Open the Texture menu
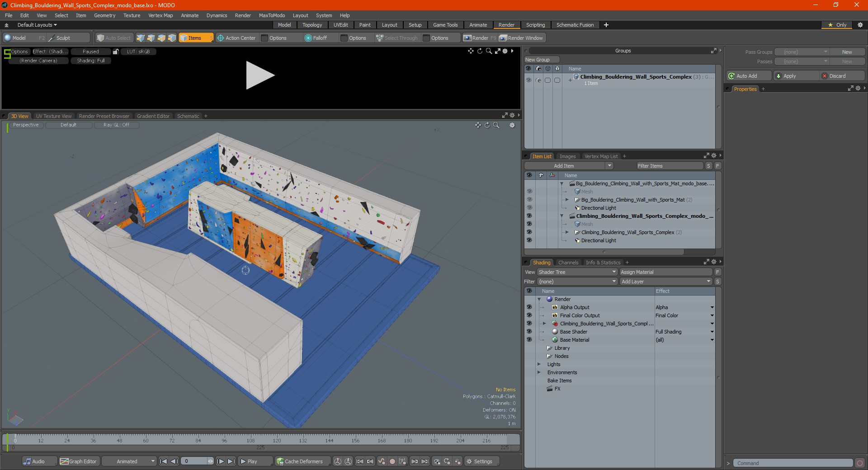 [132, 15]
